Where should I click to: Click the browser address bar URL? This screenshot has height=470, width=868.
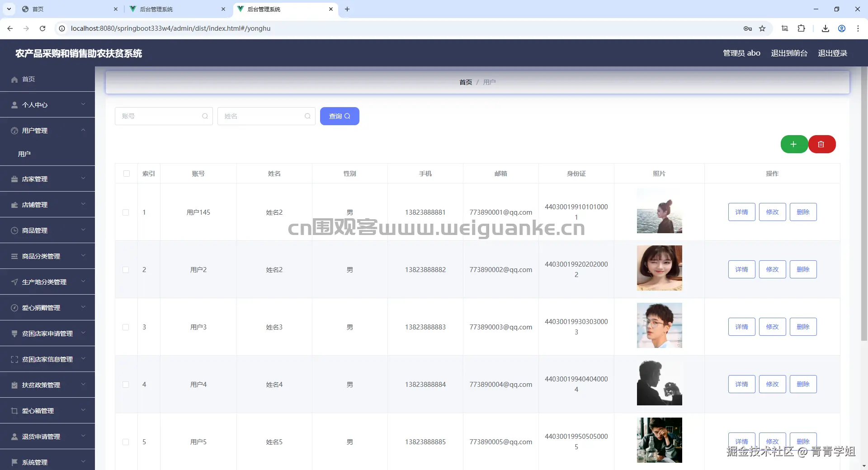[x=170, y=28]
